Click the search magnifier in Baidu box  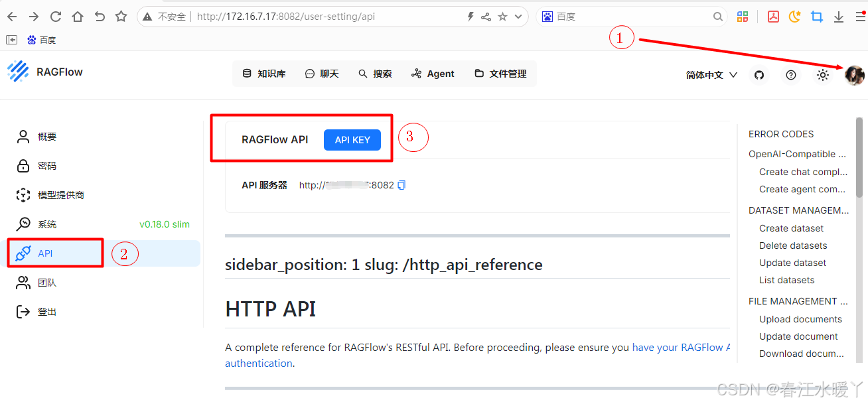718,17
